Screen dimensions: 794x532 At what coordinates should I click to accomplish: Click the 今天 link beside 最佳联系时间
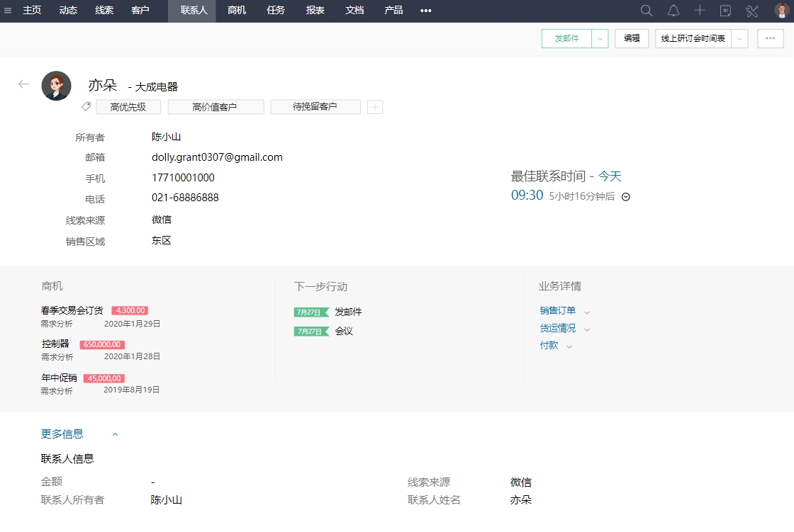pyautogui.click(x=610, y=176)
